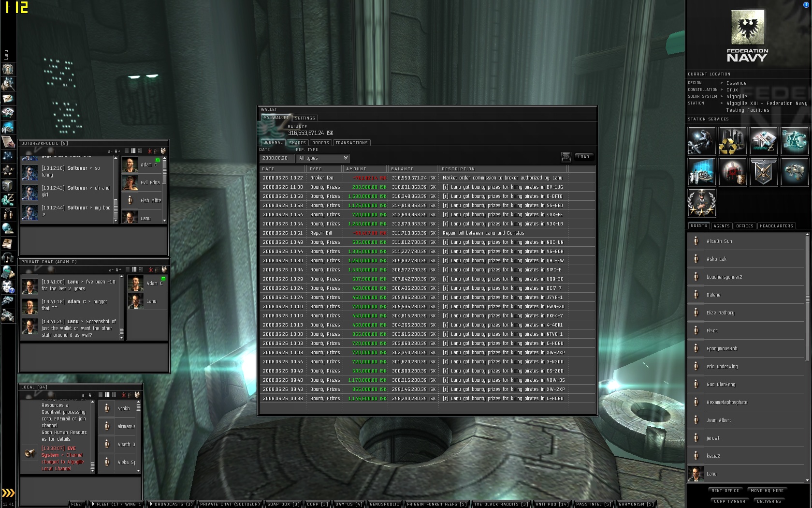
Task: Click the megaphone icon in Local chat
Action: click(30, 453)
